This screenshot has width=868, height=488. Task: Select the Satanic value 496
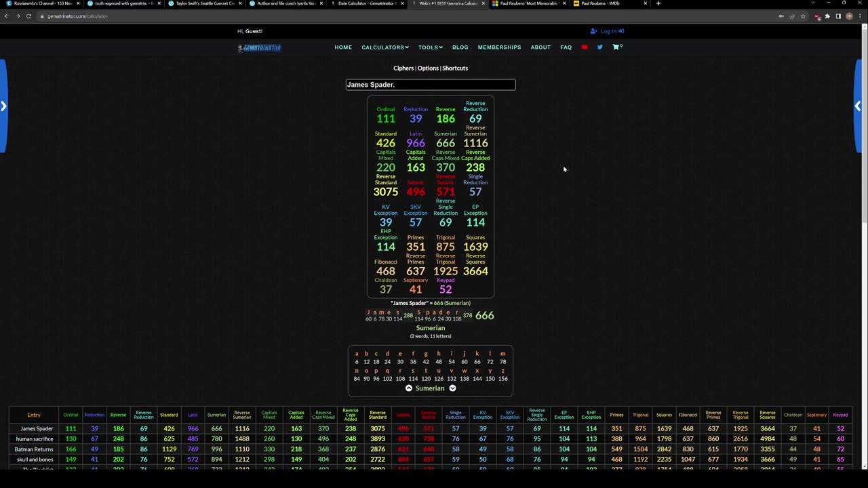click(x=416, y=192)
